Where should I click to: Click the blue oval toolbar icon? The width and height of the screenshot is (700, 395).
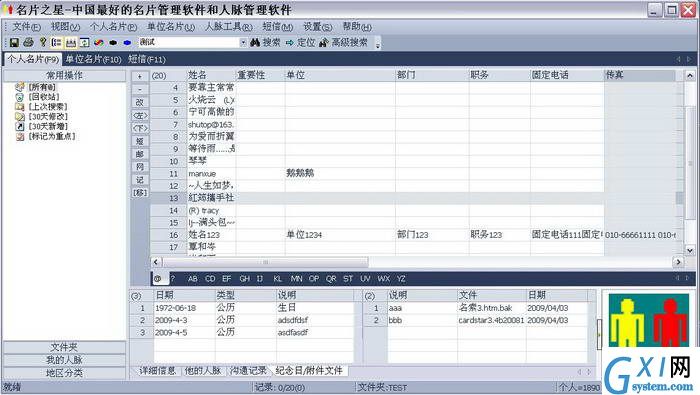(127, 43)
